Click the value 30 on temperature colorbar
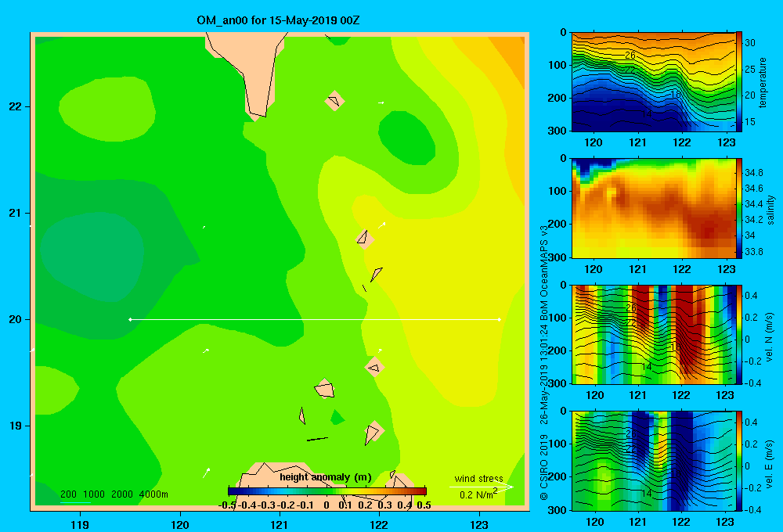Viewport: 783px width, 532px height. click(750, 43)
